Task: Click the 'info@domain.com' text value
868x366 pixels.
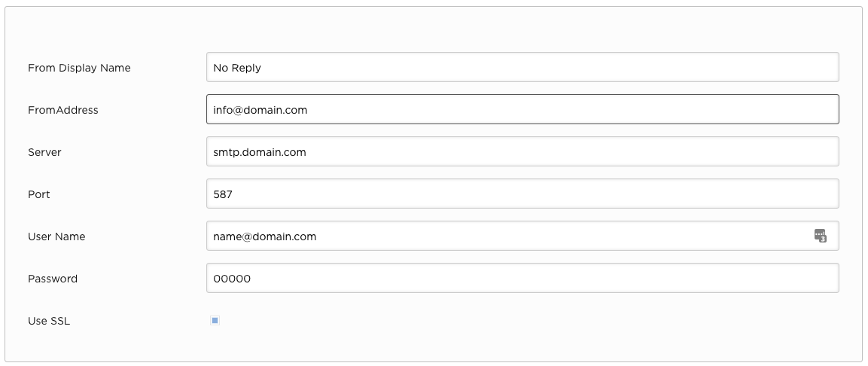Action: (260, 110)
